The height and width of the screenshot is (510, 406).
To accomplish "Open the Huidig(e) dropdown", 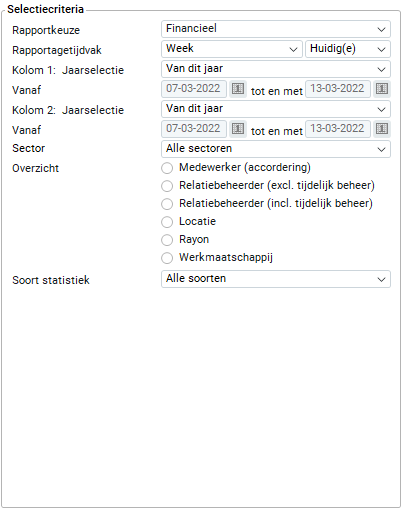I will pyautogui.click(x=348, y=49).
